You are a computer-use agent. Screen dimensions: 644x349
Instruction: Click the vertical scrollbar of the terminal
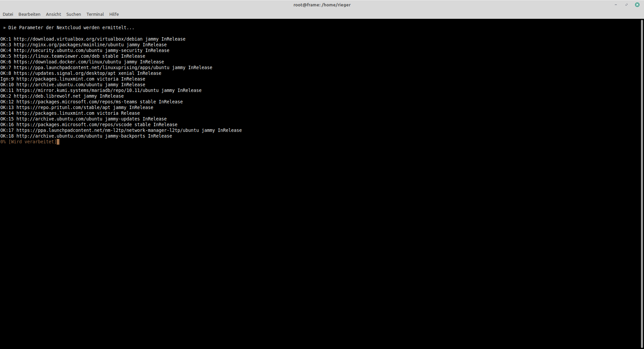[642, 184]
